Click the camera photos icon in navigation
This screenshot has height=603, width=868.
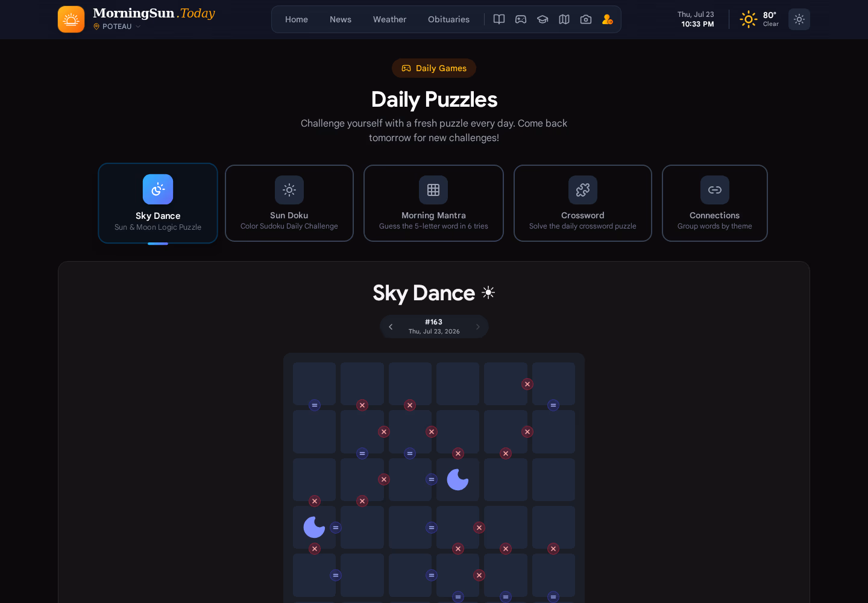point(586,19)
